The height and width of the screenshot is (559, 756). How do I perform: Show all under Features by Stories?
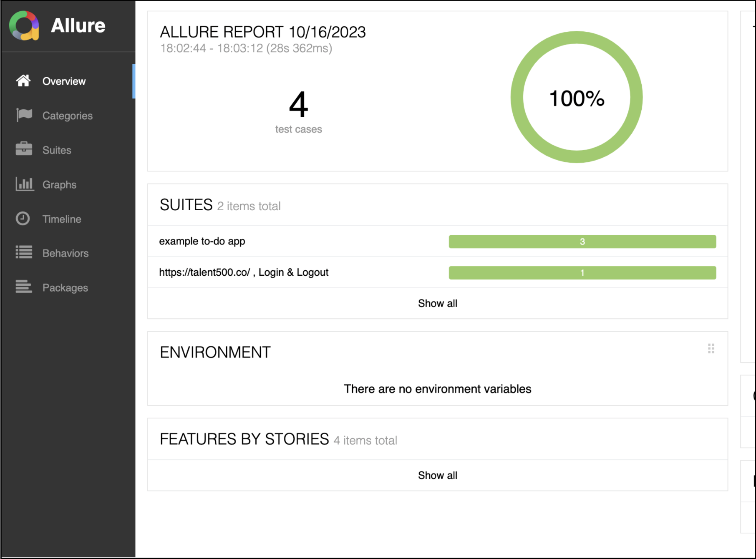click(437, 476)
